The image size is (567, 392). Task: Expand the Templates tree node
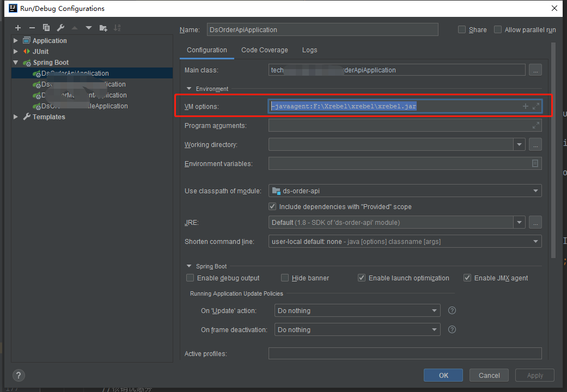[16, 117]
